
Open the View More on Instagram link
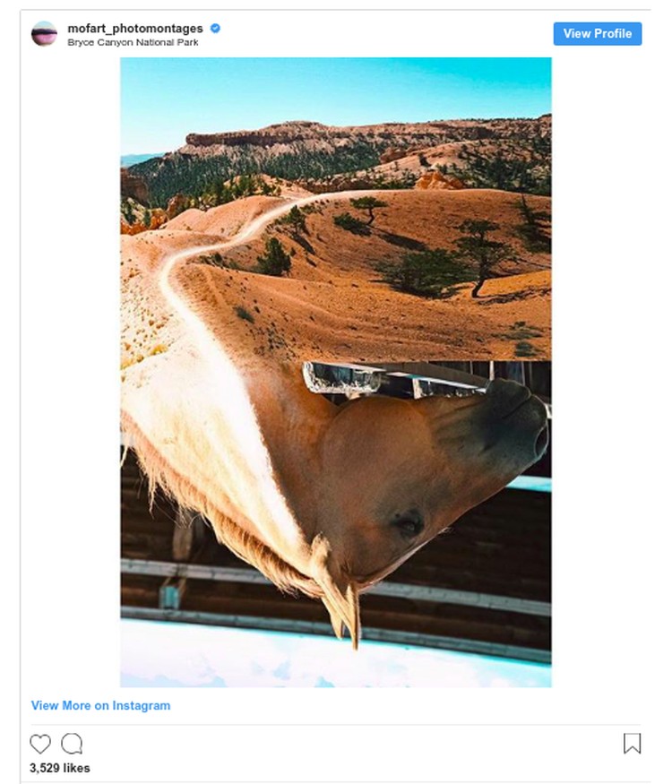(100, 705)
